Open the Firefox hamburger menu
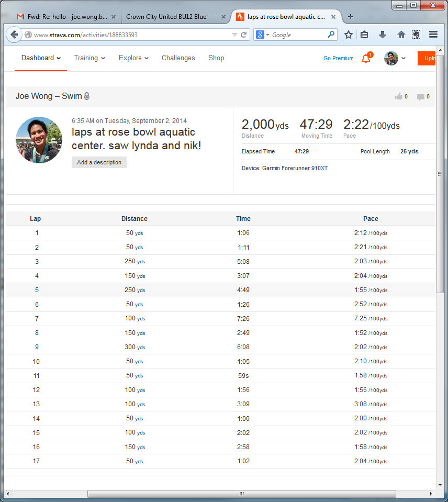This screenshot has width=448, height=502. (x=433, y=35)
